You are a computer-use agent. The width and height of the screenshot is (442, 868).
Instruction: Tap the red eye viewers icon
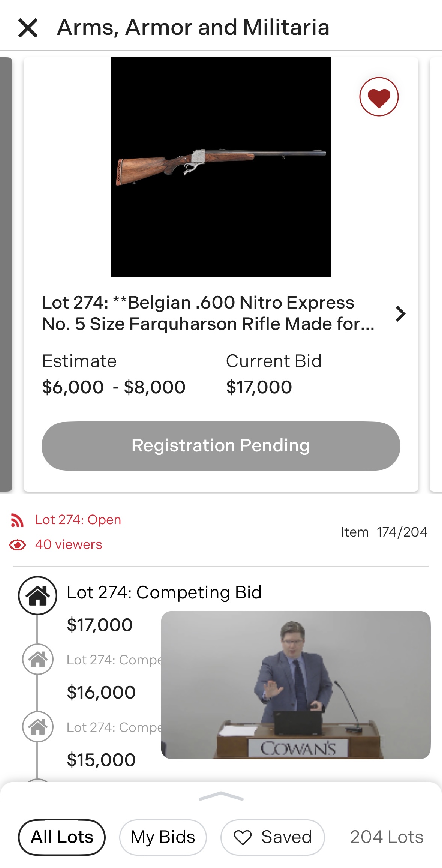point(17,545)
